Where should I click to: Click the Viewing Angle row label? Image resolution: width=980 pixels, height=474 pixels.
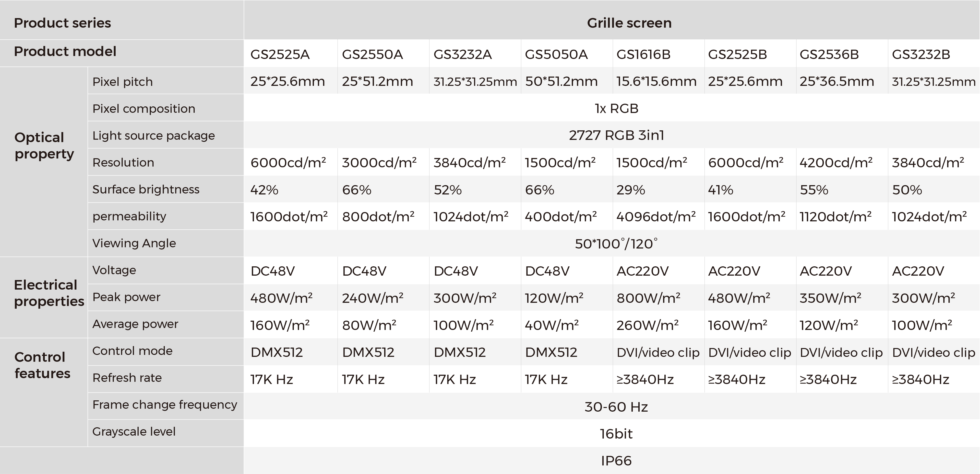click(x=134, y=243)
